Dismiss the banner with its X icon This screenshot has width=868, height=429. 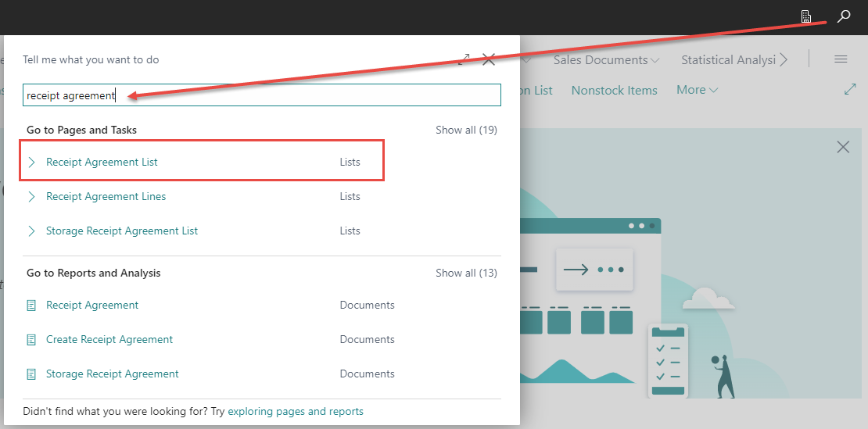(843, 147)
